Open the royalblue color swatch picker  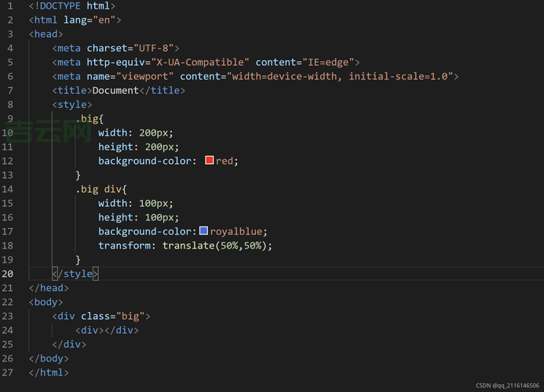203,231
